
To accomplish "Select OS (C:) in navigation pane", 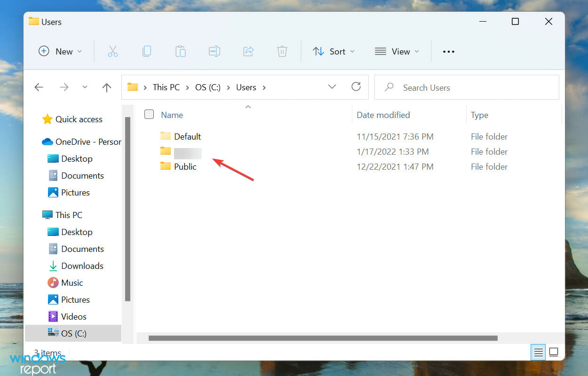I will click(73, 333).
